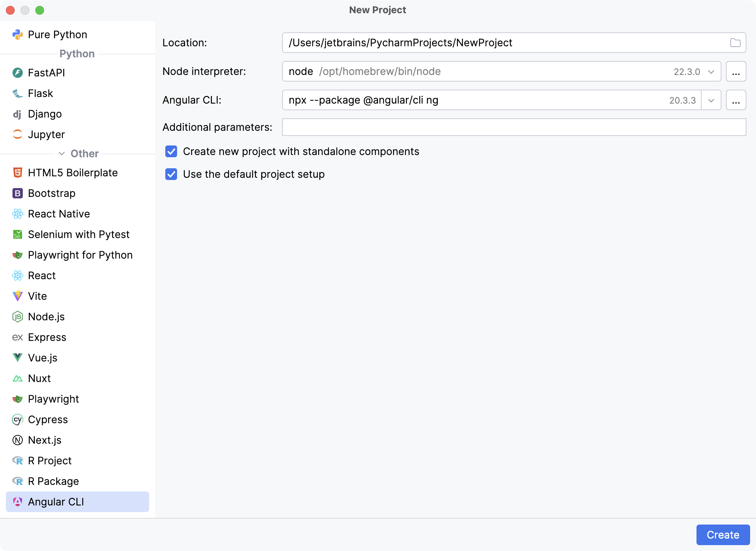Collapse the Other section
Viewport: 756px width, 551px height.
(62, 154)
